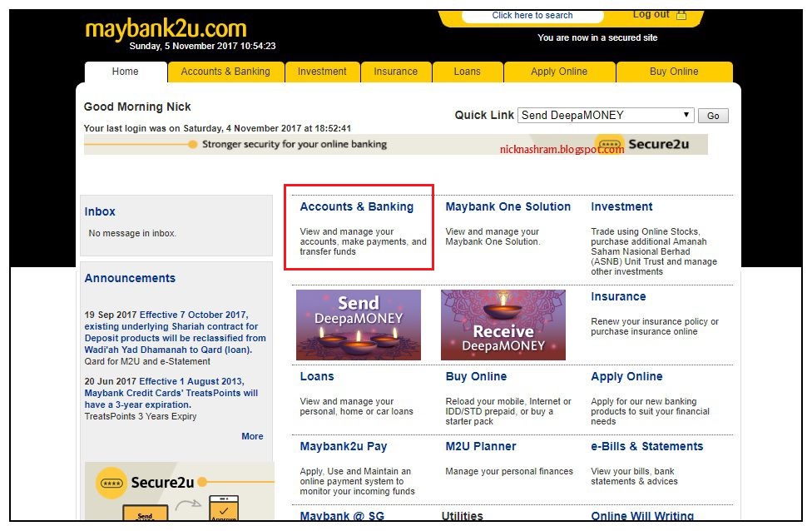Open the Investment tab

[x=322, y=72]
